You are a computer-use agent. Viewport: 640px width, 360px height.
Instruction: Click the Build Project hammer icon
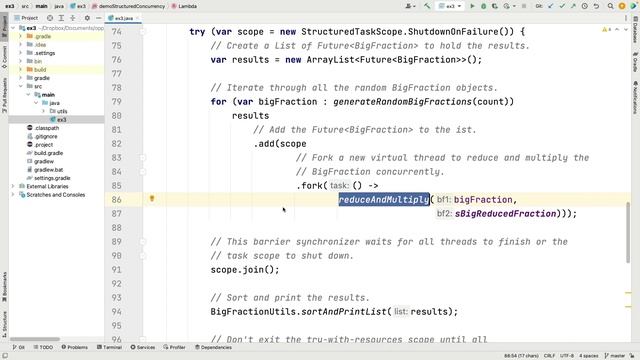427,6
